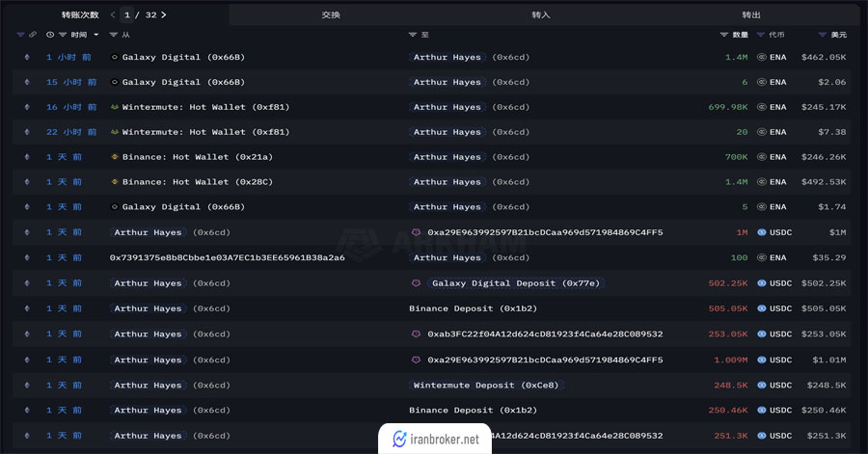Open Galaxy Digital Deposit (0x77e) entity
This screenshot has height=454, width=868.
point(516,283)
